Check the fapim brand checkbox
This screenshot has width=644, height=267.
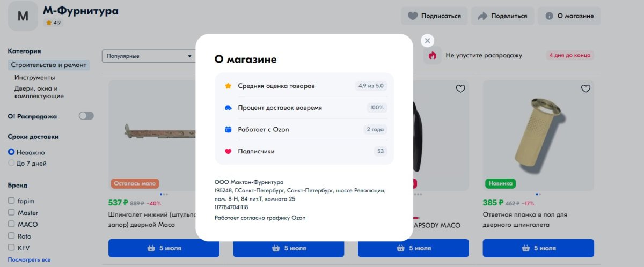[11, 201]
